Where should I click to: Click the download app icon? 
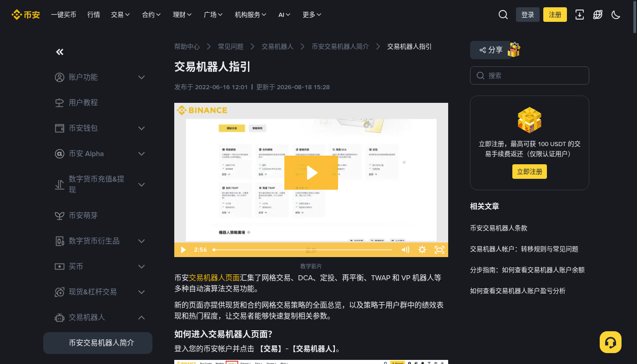point(580,15)
